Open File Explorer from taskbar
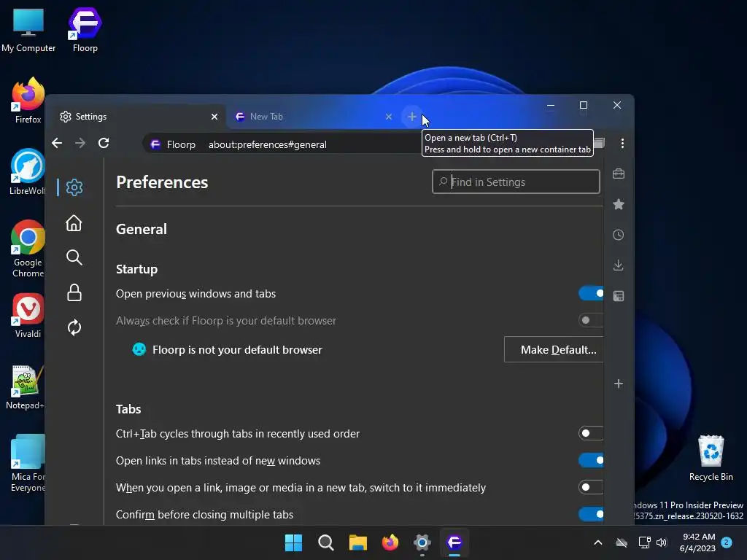 coord(357,542)
